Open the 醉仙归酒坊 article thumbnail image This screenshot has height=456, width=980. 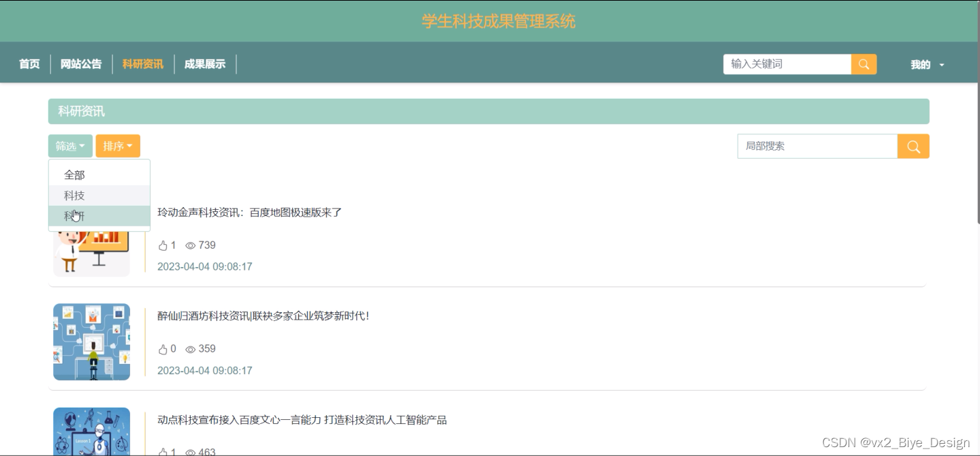92,341
